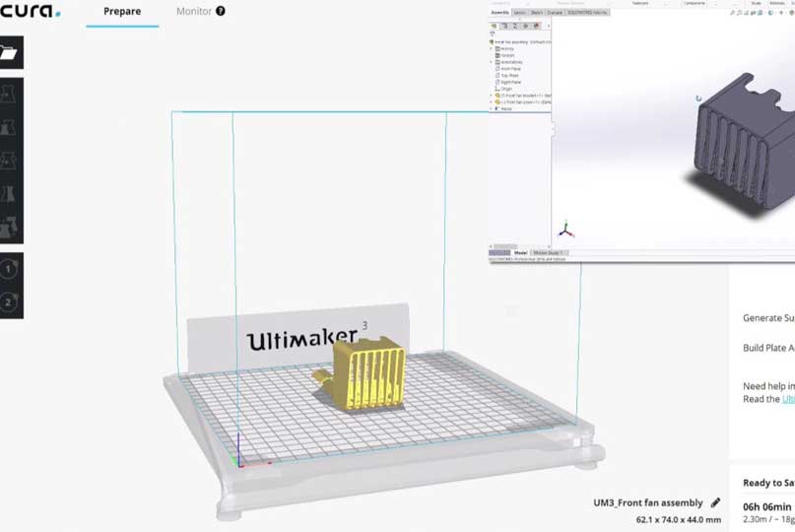Switch to the Prepare tab

point(122,11)
